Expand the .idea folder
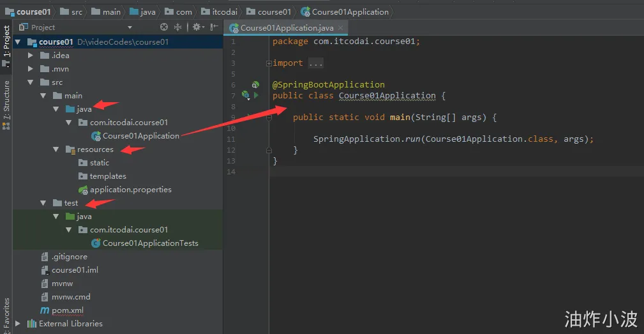The image size is (644, 334). [x=31, y=55]
